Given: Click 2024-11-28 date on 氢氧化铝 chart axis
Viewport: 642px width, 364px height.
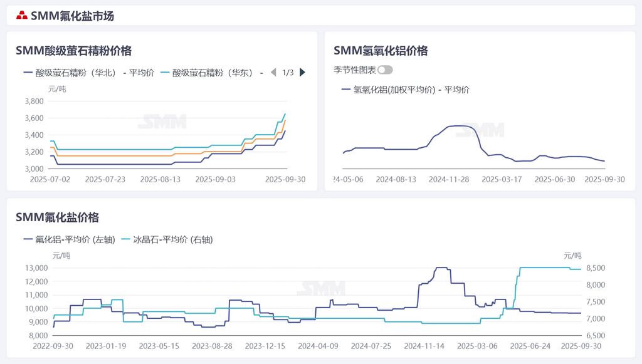Looking at the screenshot, I should point(449,179).
